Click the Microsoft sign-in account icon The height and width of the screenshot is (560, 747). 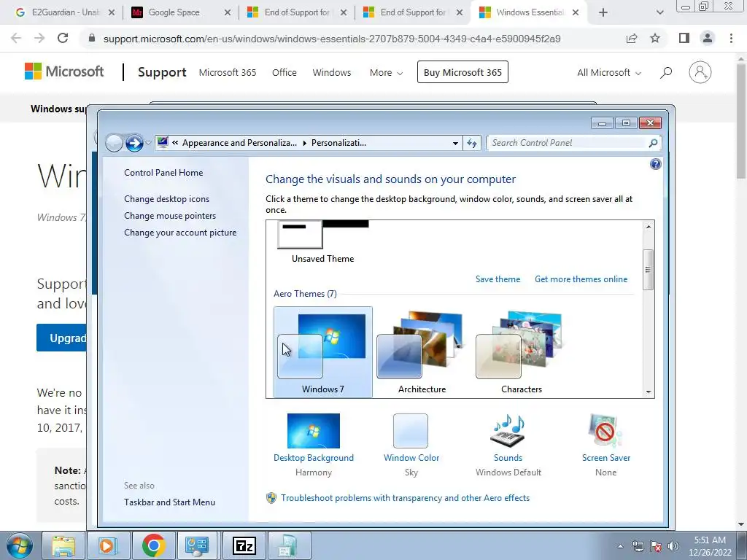pyautogui.click(x=700, y=72)
